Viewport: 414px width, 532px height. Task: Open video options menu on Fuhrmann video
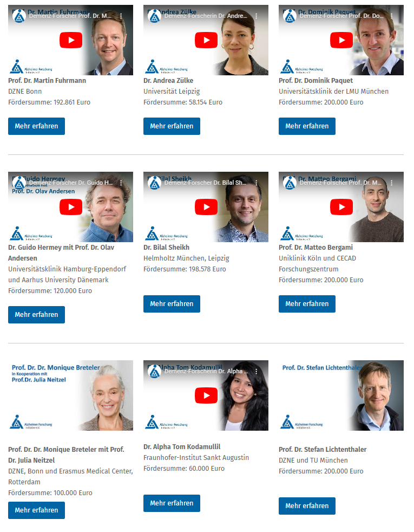(121, 16)
